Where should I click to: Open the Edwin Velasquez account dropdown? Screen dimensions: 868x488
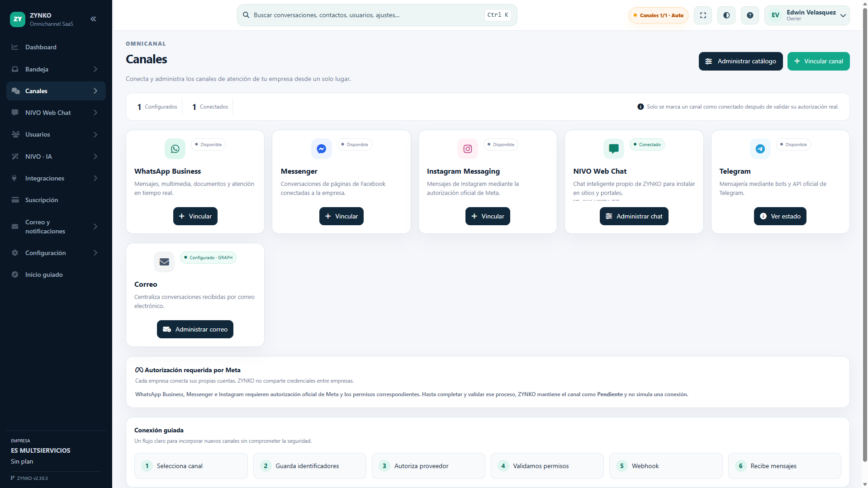click(x=807, y=15)
